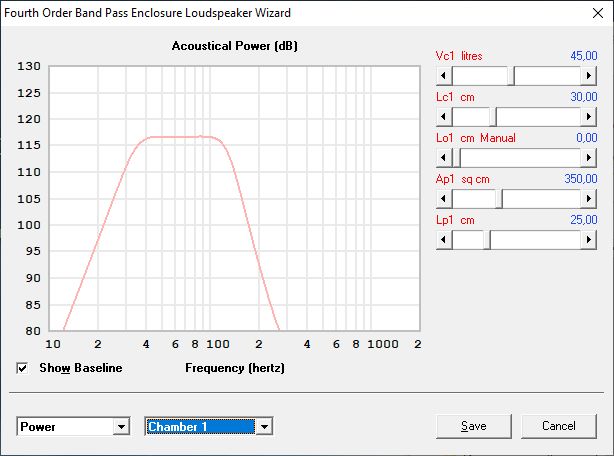Decrease Lo1 cm with left arrow

tap(444, 158)
